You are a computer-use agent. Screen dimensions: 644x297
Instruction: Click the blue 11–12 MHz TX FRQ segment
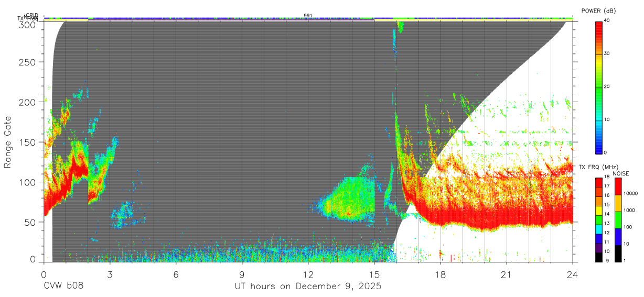pos(599,238)
